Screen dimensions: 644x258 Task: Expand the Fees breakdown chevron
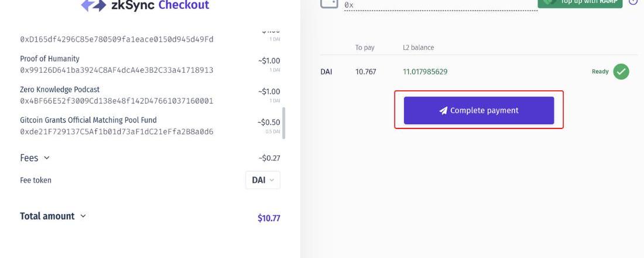click(47, 158)
